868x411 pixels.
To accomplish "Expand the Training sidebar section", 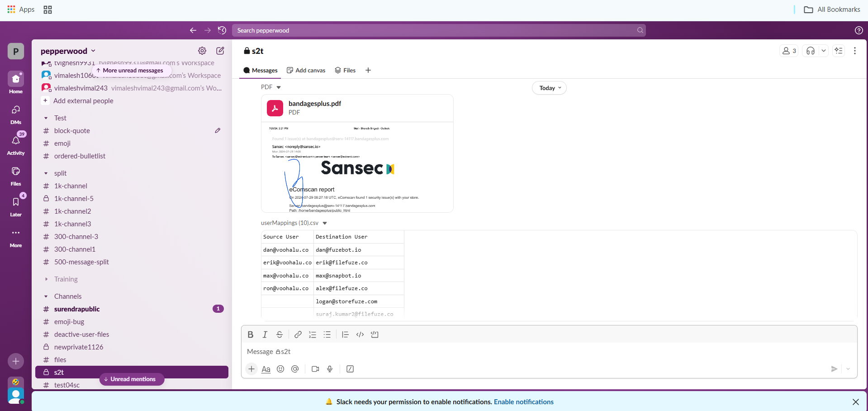I will 46,279.
